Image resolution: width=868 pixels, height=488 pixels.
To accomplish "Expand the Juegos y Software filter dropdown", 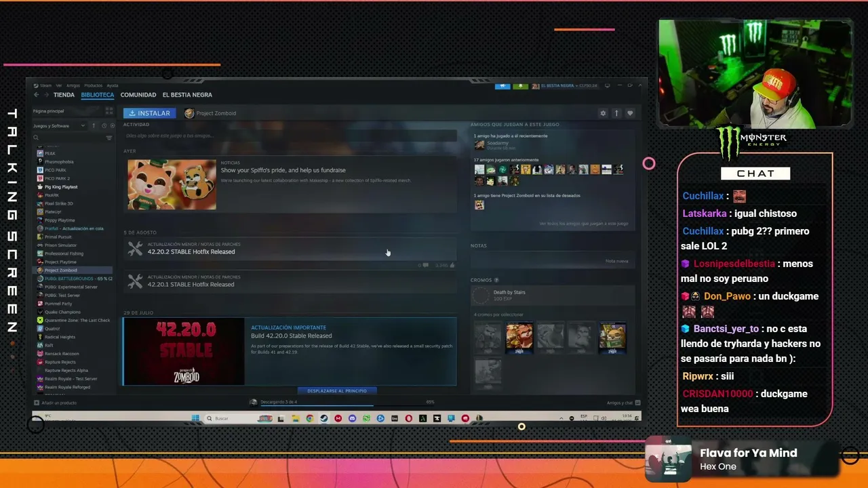I will [60, 125].
